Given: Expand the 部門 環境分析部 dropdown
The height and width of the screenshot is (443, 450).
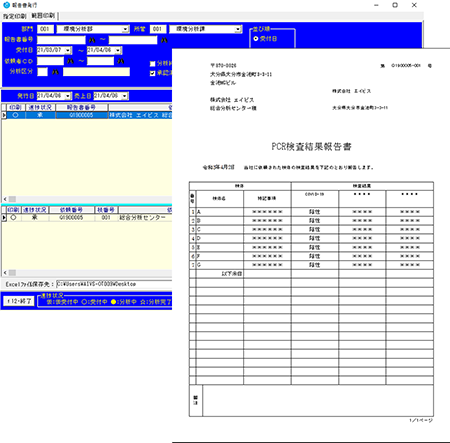Looking at the screenshot, I should pyautogui.click(x=125, y=29).
